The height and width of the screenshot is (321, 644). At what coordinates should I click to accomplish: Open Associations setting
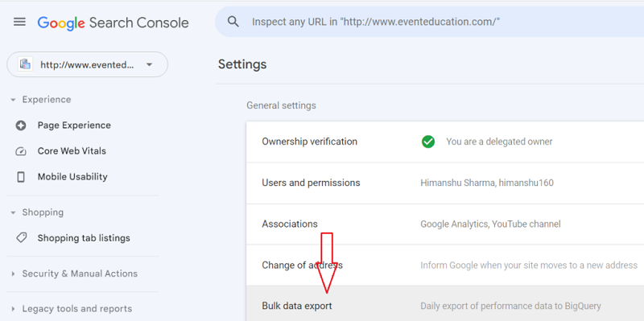tap(445, 224)
